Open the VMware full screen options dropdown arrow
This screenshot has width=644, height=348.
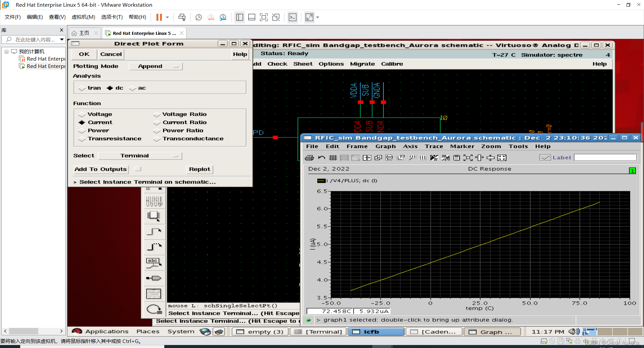[318, 17]
